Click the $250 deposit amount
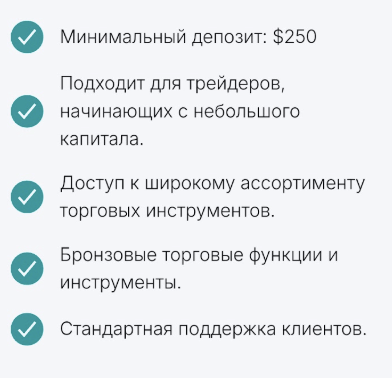 [x=294, y=37]
